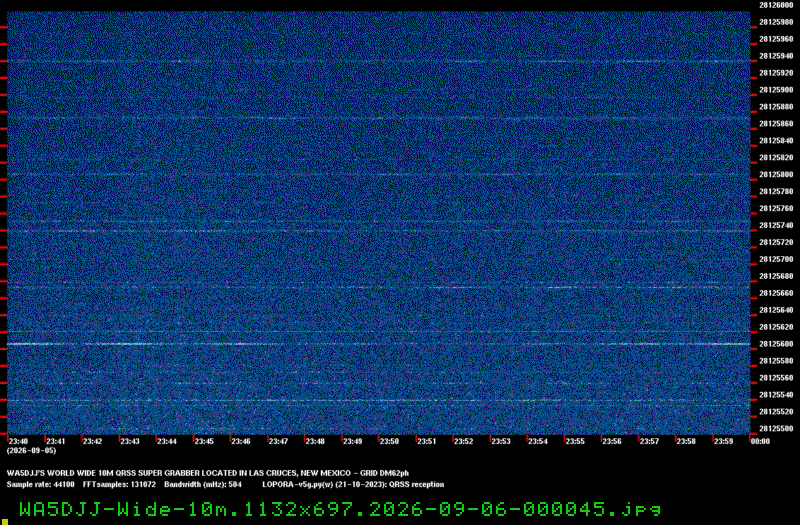Click the LOPORA-v5g.py QRSS reception text

[x=353, y=485]
